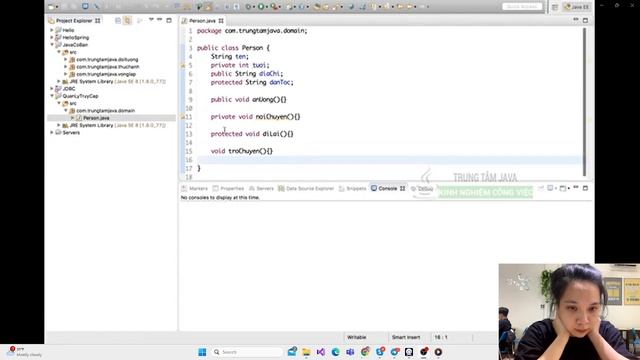640x360 pixels.
Task: Open the Data Source Explorer tab
Action: pos(306,189)
